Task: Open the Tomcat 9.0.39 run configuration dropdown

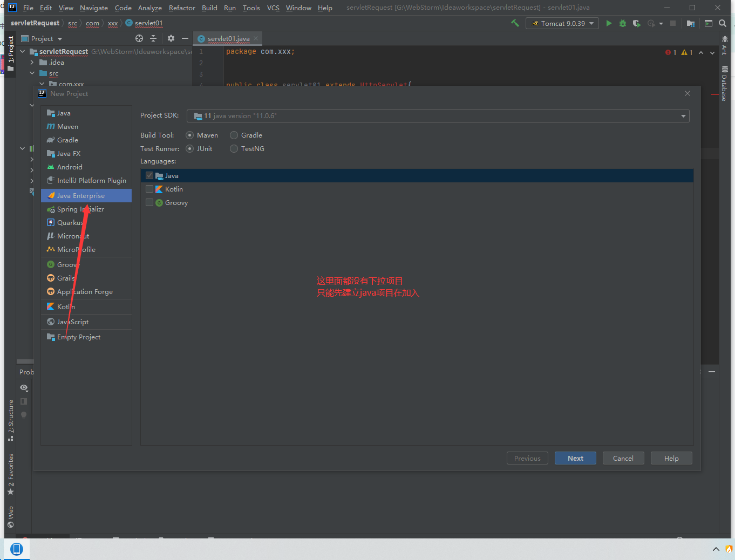Action: (562, 23)
